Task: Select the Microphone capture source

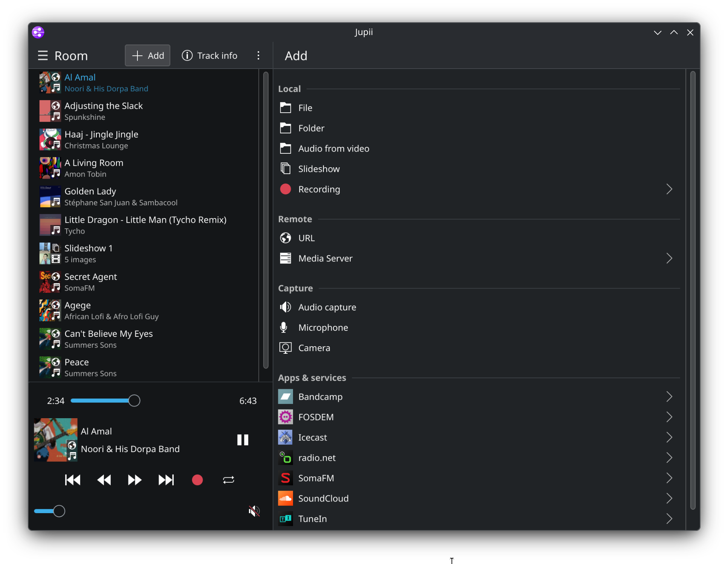Action: point(323,327)
